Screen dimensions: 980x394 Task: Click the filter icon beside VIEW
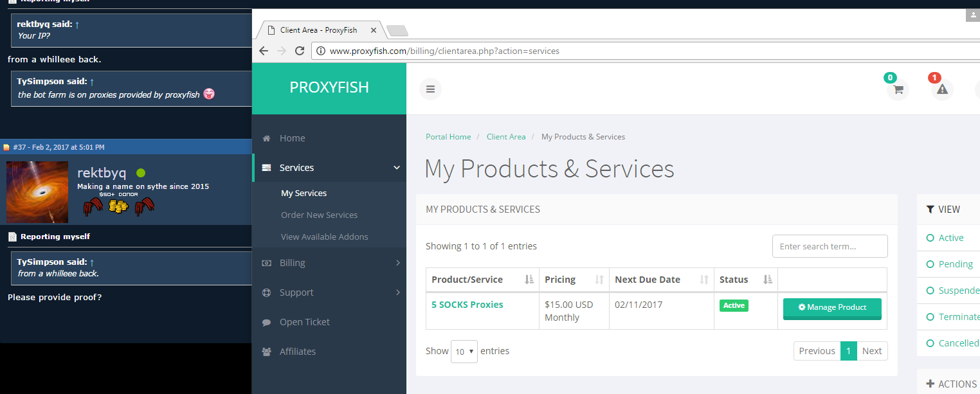click(930, 209)
